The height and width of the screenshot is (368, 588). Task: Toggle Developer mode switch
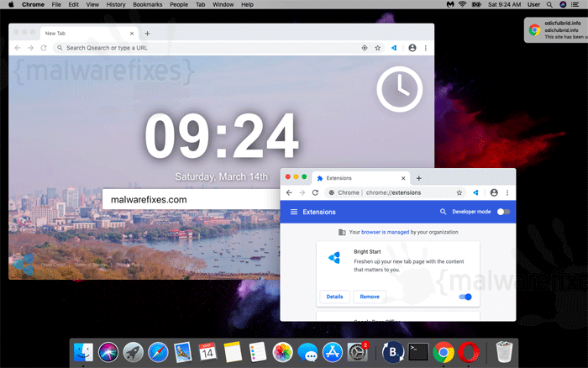(x=503, y=212)
